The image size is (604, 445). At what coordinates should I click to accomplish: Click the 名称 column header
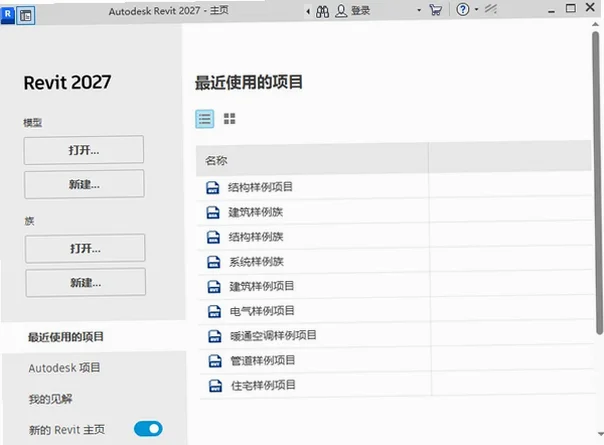(x=312, y=160)
